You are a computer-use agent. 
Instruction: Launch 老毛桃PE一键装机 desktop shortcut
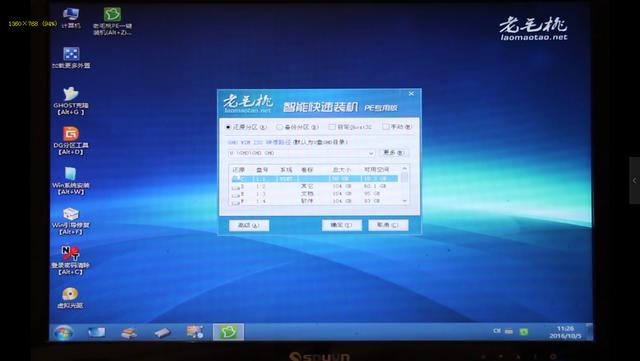point(112,21)
